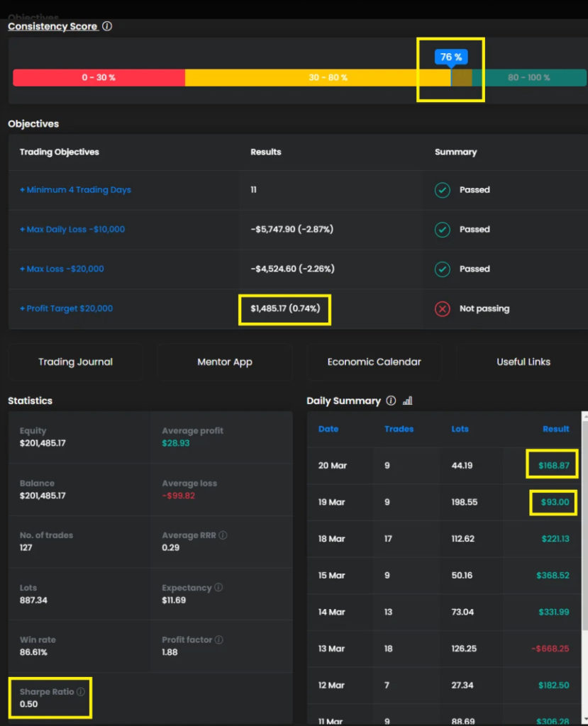Image resolution: width=588 pixels, height=726 pixels.
Task: Click the Average RRR info icon
Action: [x=223, y=536]
